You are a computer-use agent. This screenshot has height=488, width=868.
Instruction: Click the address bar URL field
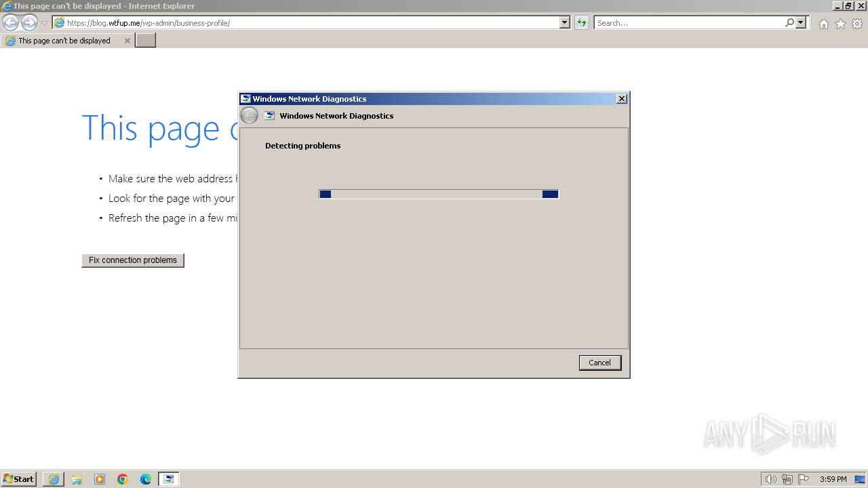point(305,23)
